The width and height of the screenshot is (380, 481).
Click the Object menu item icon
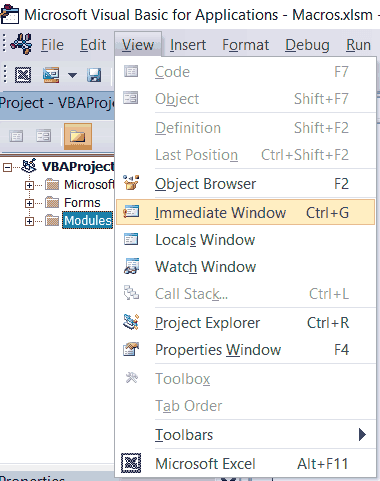tap(130, 98)
